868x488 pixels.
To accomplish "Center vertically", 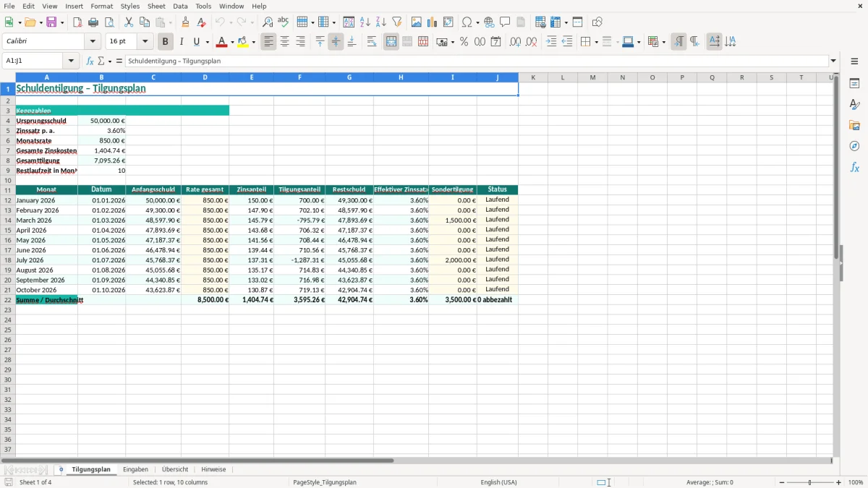I will [x=336, y=42].
